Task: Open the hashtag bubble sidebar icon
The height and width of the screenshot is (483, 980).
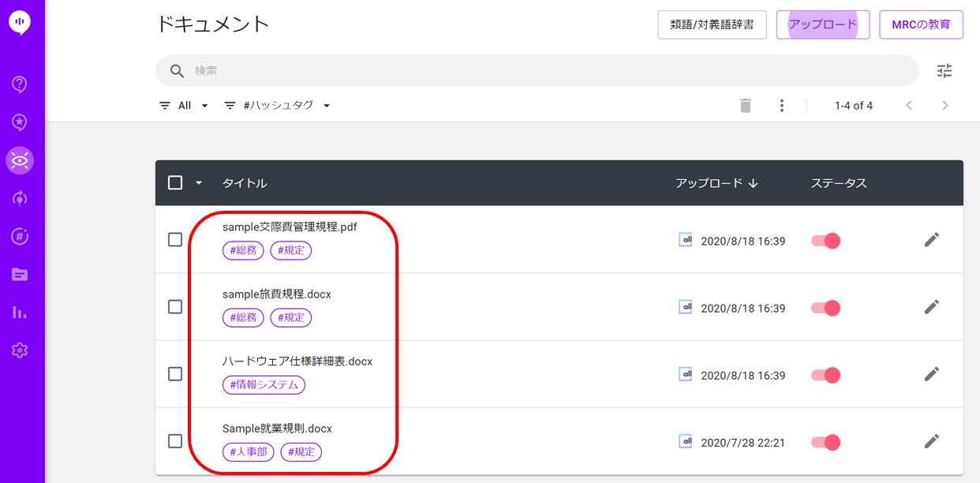Action: click(x=20, y=236)
